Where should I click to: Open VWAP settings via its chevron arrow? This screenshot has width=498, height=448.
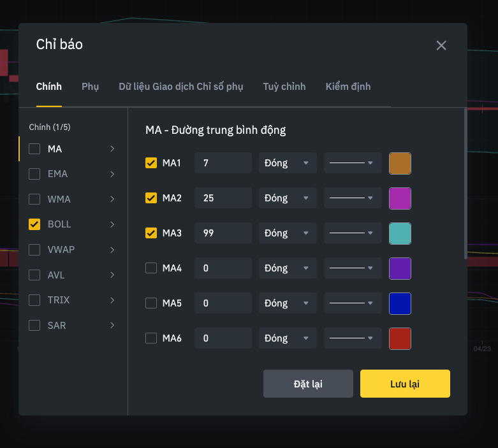click(112, 250)
